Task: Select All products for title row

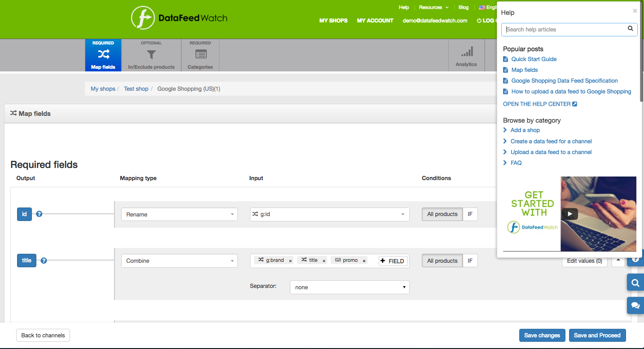Action: 442,261
